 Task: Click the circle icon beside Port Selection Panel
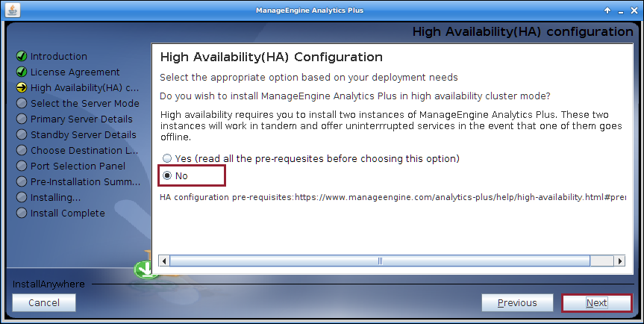click(x=22, y=166)
